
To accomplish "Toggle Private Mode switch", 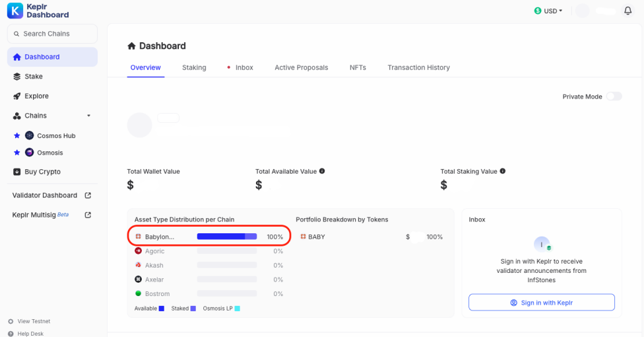I will pos(614,96).
